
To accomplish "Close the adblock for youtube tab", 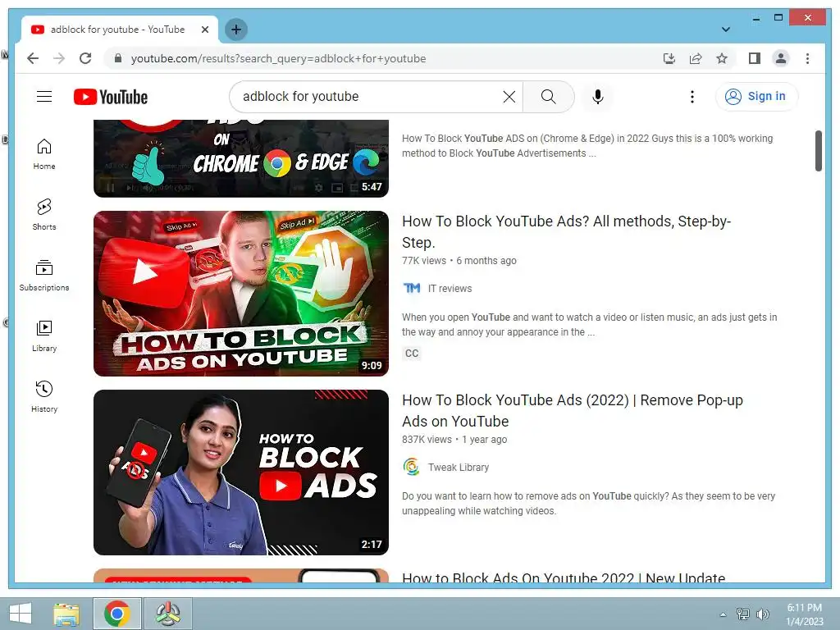I will [204, 30].
